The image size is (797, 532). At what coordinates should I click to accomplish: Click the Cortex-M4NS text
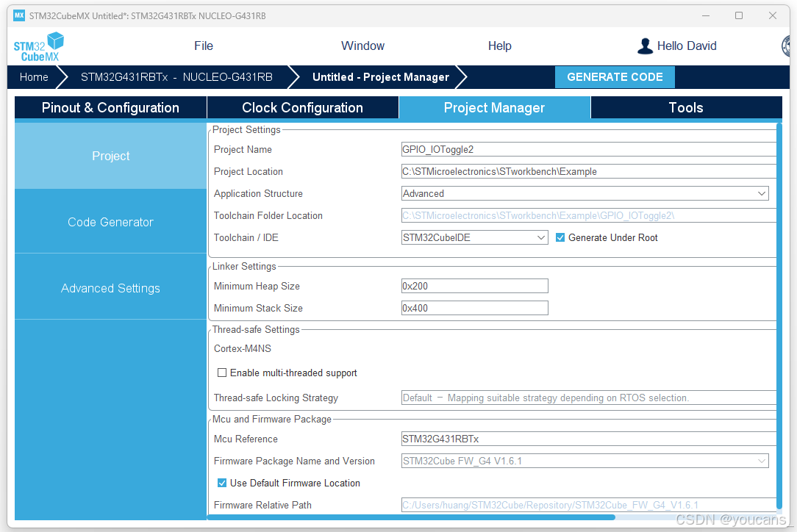click(243, 348)
